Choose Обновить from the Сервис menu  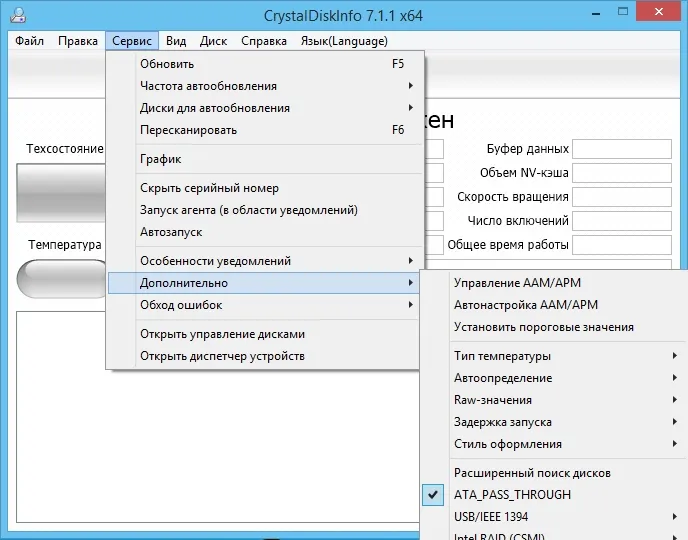point(265,64)
